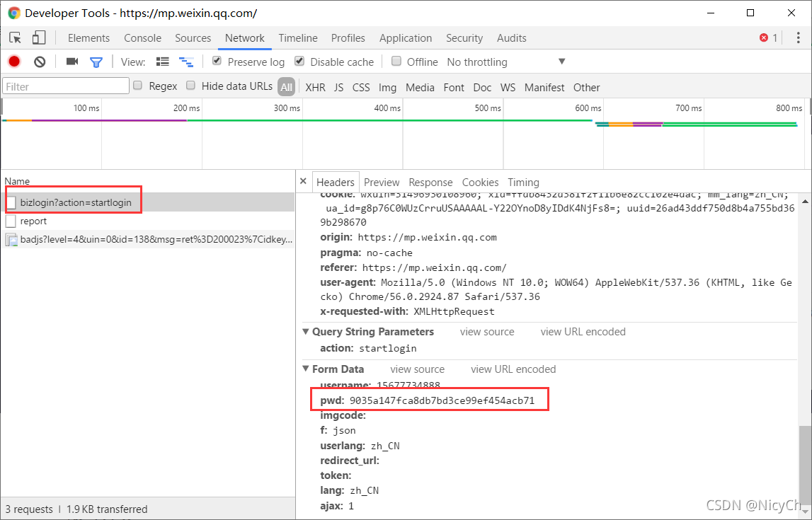This screenshot has height=520, width=812.
Task: Click view source for Form Data
Action: click(418, 369)
